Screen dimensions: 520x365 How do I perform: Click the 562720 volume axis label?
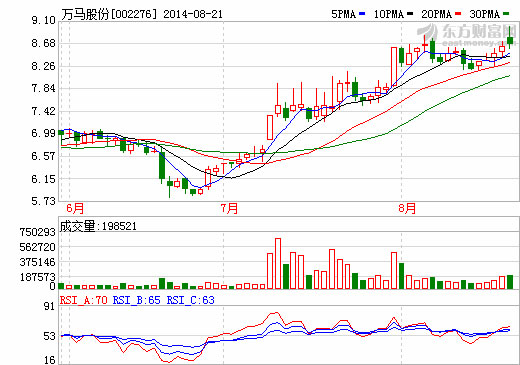point(37,247)
